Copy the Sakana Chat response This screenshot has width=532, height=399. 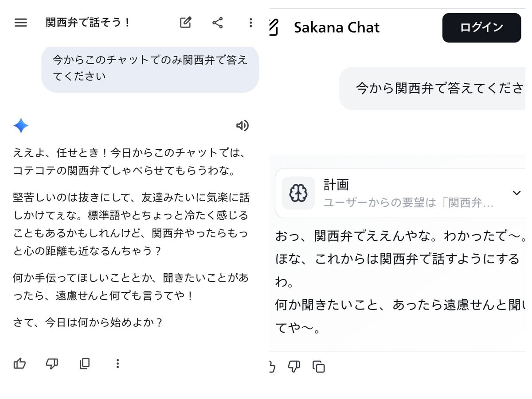click(319, 367)
